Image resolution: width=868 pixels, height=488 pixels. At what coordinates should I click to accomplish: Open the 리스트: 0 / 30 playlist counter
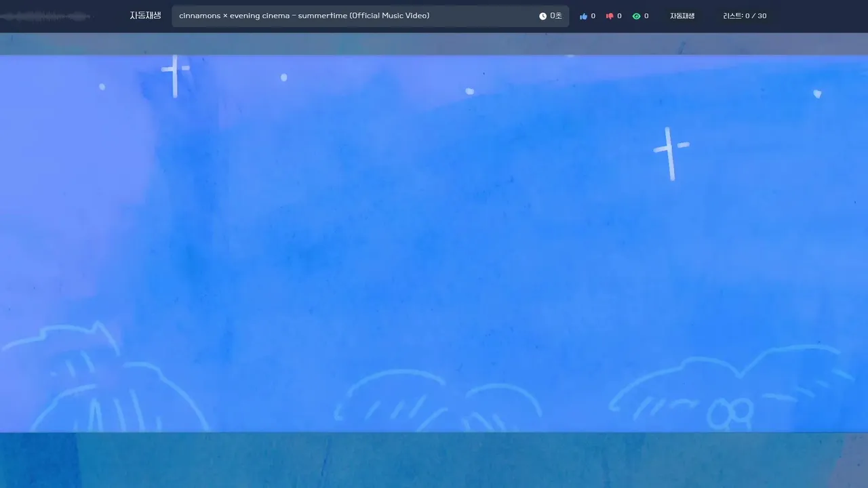[745, 16]
